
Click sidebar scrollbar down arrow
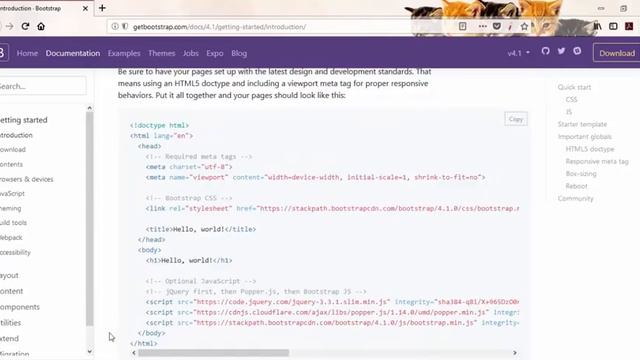click(89, 351)
